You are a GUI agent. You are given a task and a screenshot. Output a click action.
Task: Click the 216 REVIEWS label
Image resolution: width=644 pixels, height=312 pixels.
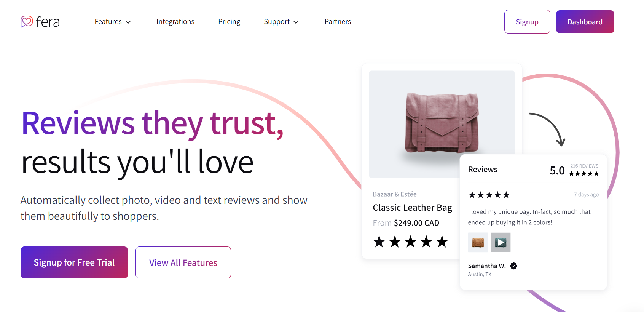point(584,166)
